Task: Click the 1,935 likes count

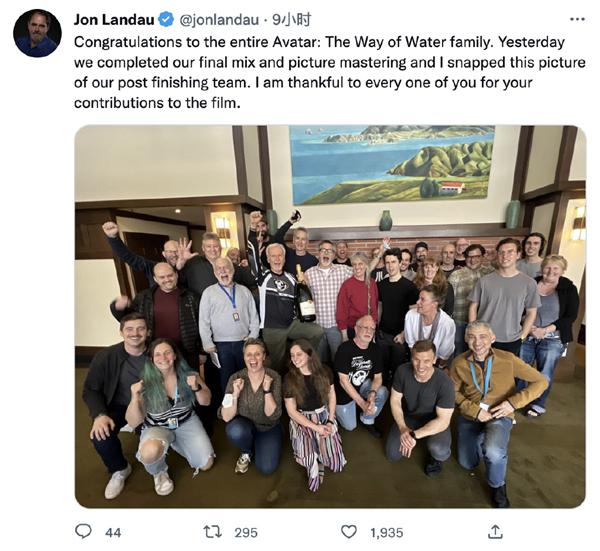Action: pyautogui.click(x=386, y=533)
